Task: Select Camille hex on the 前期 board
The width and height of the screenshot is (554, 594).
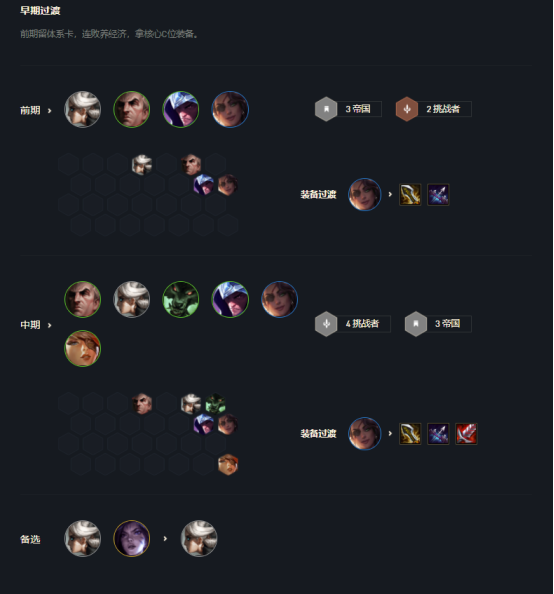Action: [x=142, y=165]
